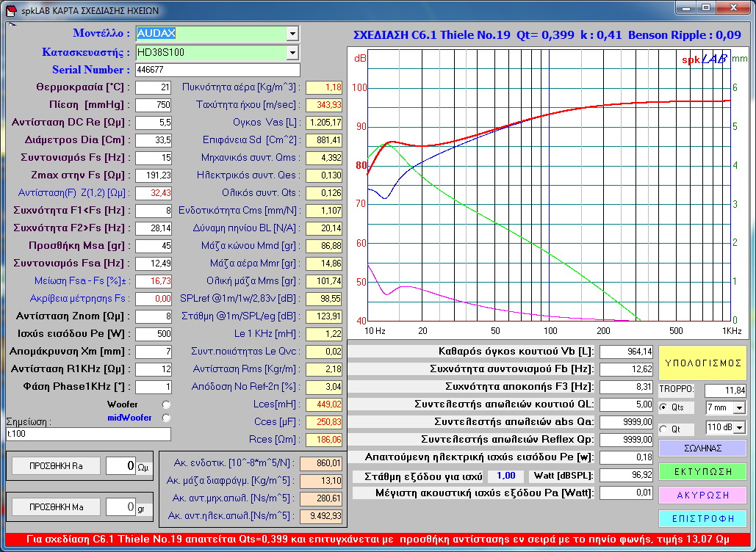
Task: Click the Αντίσταση R1KHz field with 12
Action: point(154,369)
